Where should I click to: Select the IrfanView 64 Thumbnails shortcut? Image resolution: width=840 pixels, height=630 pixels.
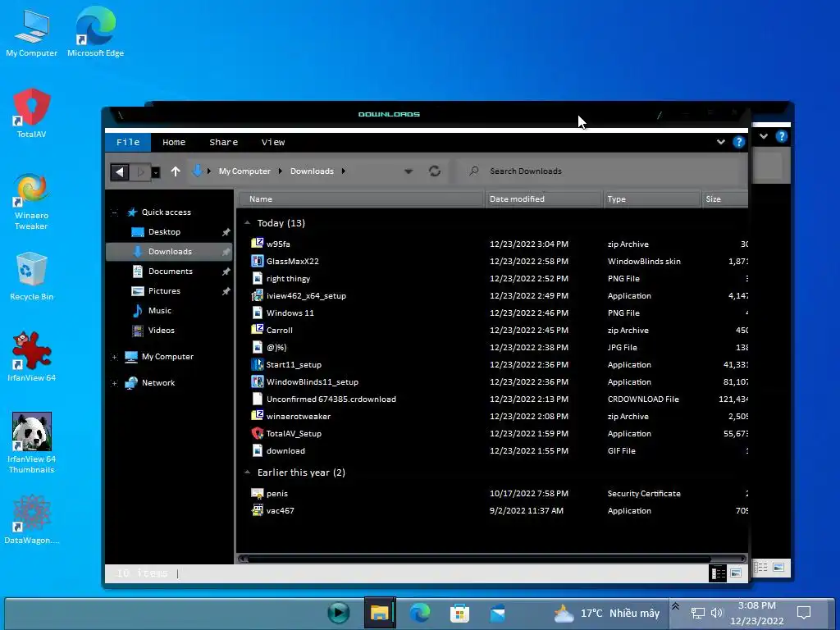32,444
